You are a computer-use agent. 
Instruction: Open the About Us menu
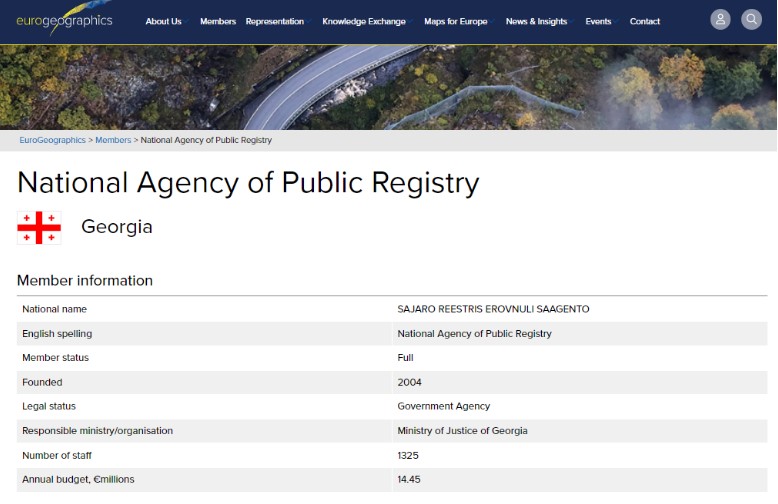tap(163, 21)
